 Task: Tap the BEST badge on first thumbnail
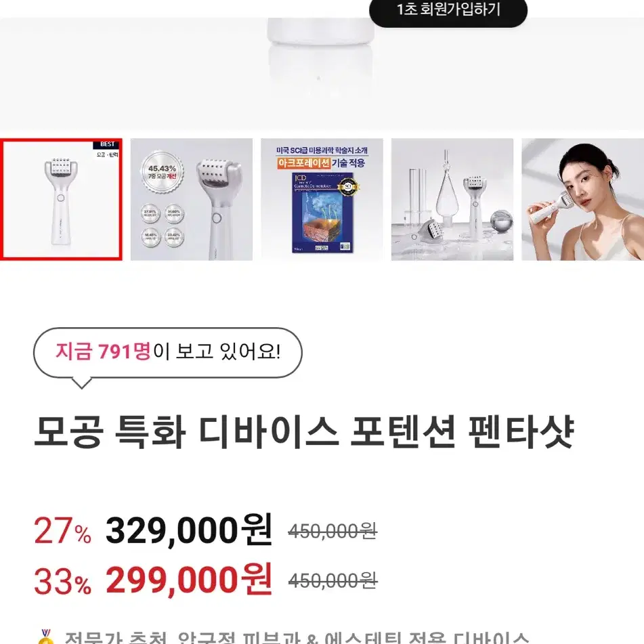107,144
